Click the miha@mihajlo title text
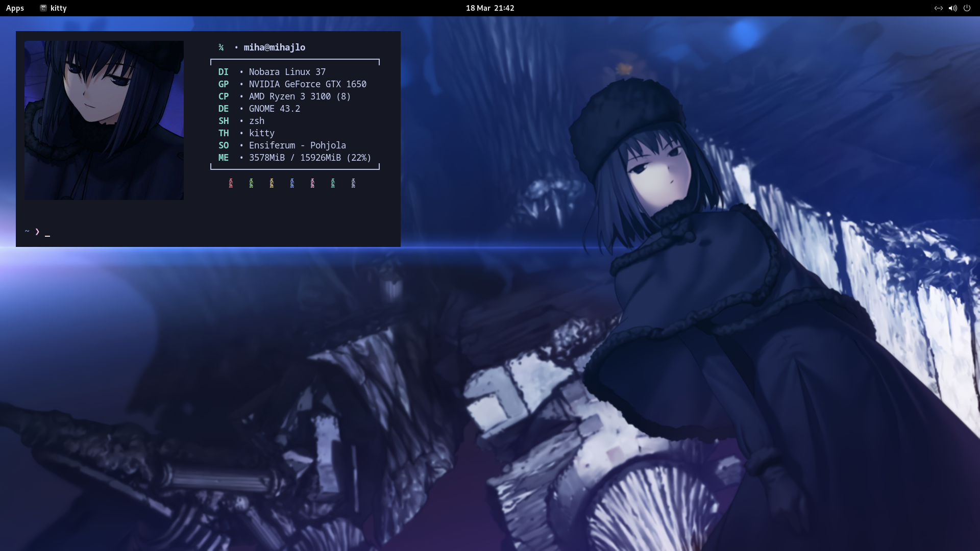 275,47
